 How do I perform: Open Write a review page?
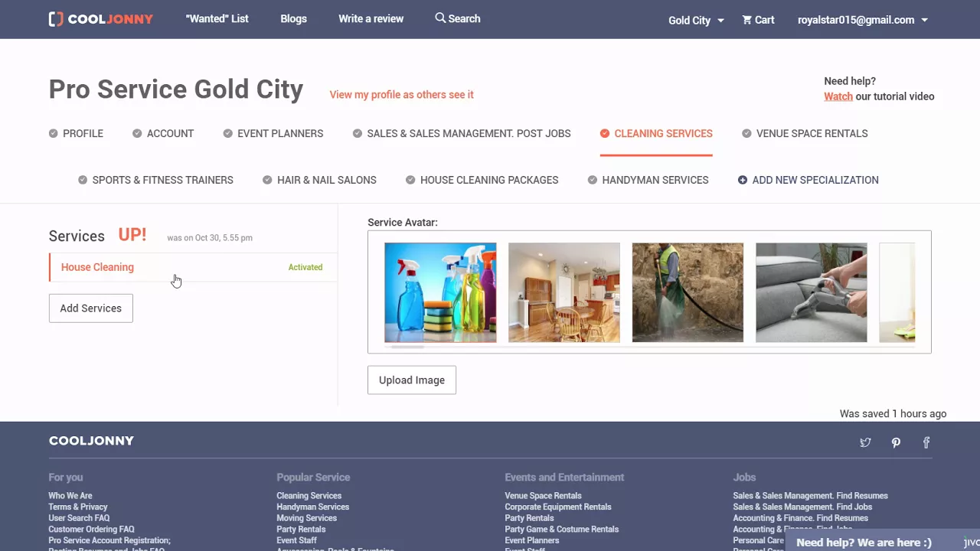[371, 18]
